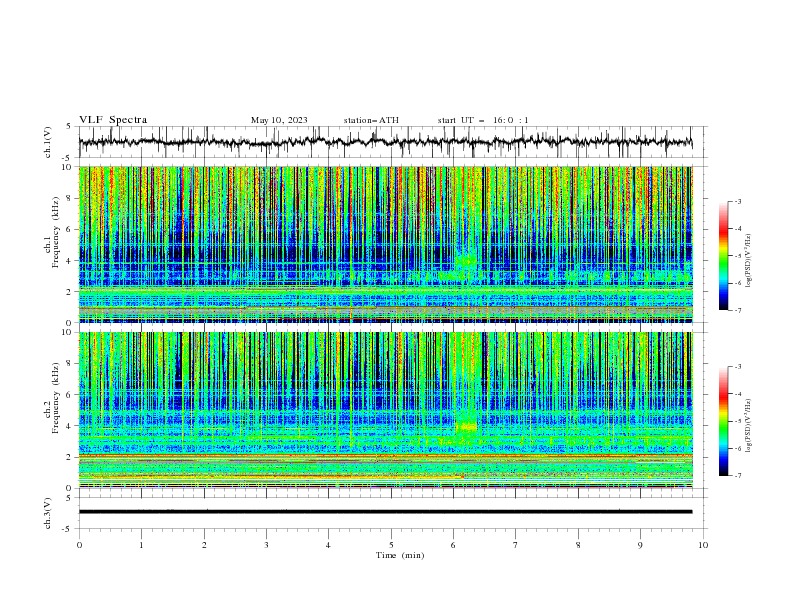This screenshot has width=792, height=612.
Task: Click the ch.2 "Frequency (kHz)" axis label
Action: click(x=56, y=398)
